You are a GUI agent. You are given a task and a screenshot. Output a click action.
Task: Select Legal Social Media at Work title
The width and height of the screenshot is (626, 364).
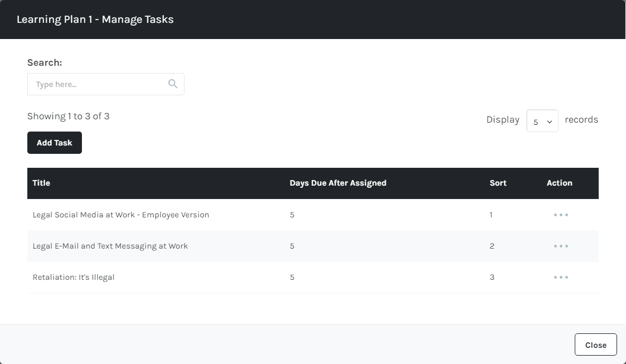click(x=120, y=215)
